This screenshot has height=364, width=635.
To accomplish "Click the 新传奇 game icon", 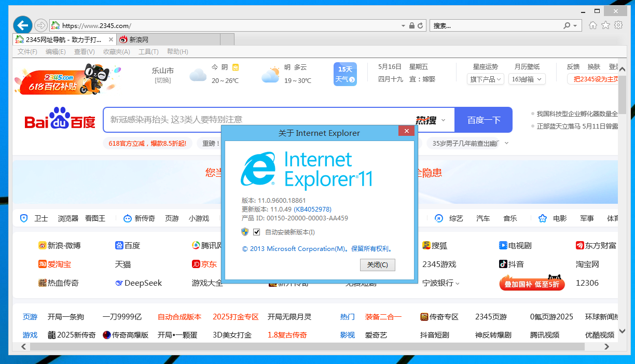I will click(128, 218).
